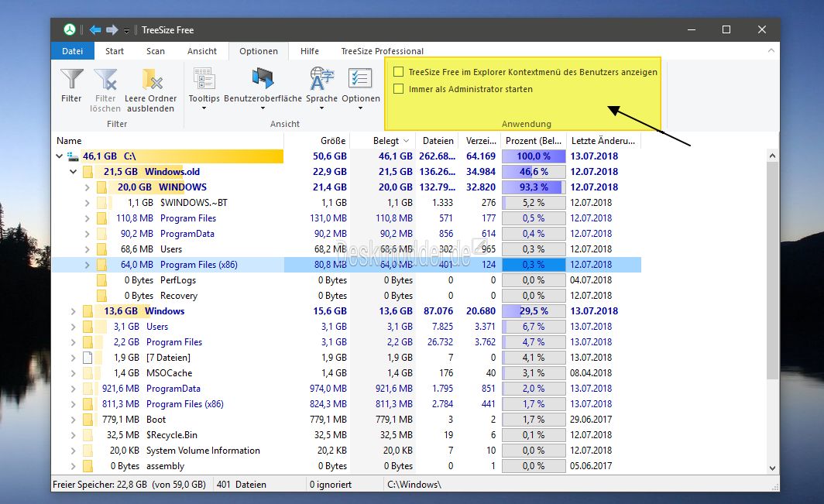
Task: Click the scrollbar down arrow
Action: 772,468
